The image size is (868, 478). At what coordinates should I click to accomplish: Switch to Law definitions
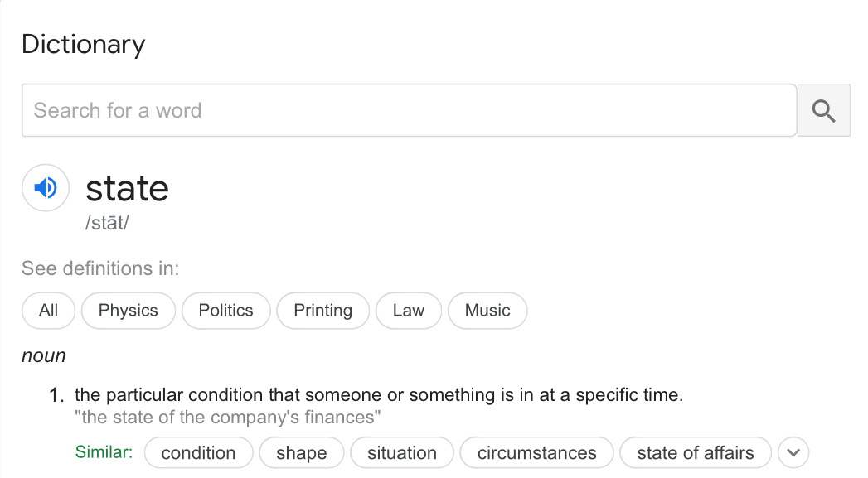pos(408,311)
